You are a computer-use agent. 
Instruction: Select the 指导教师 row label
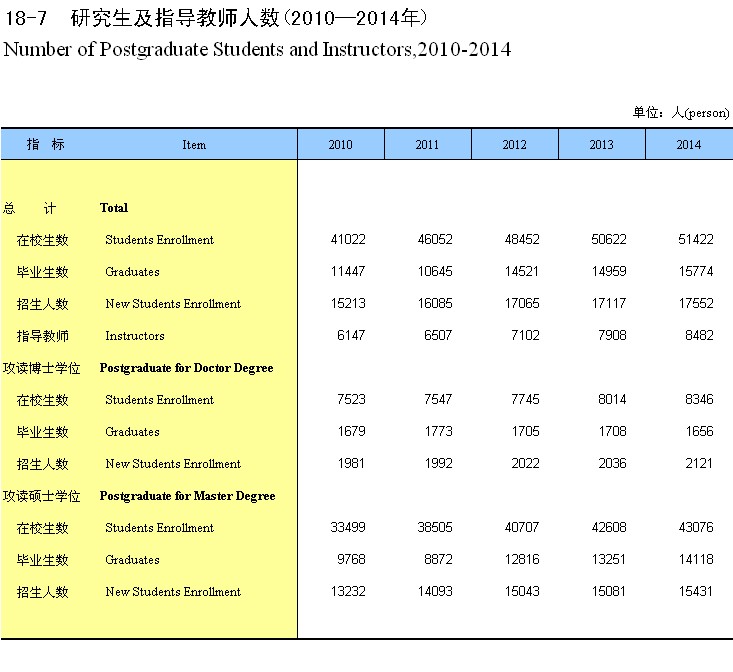pyautogui.click(x=43, y=336)
